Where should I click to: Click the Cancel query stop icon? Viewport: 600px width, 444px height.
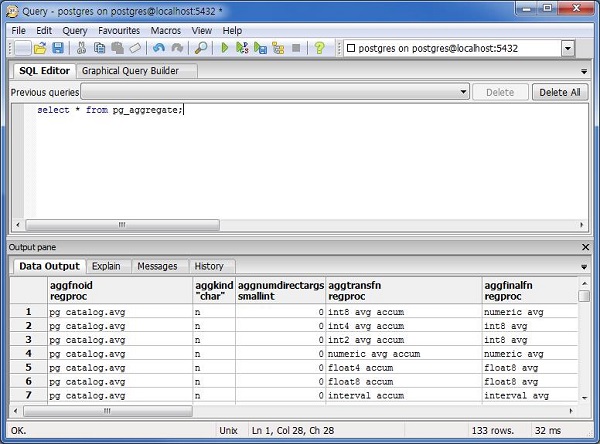click(x=296, y=48)
